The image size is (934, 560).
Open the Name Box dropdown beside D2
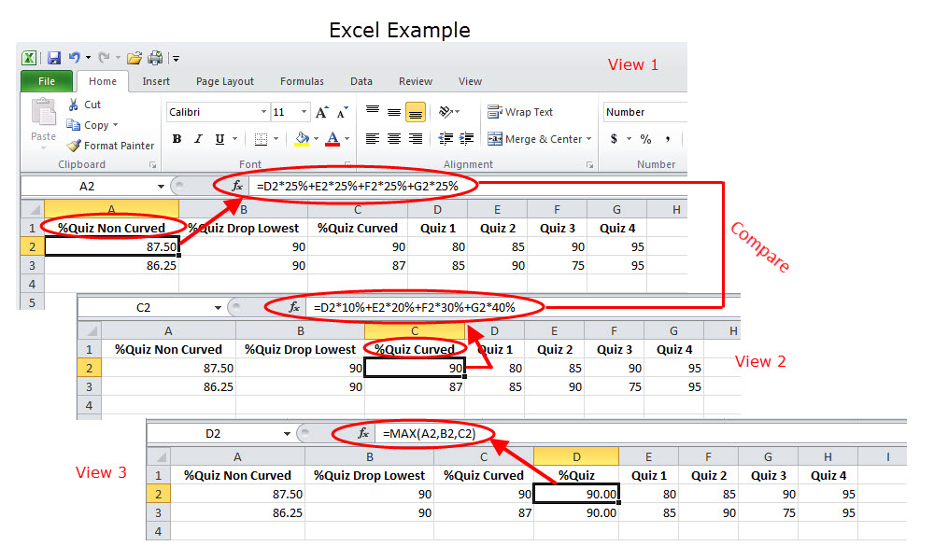coord(287,434)
